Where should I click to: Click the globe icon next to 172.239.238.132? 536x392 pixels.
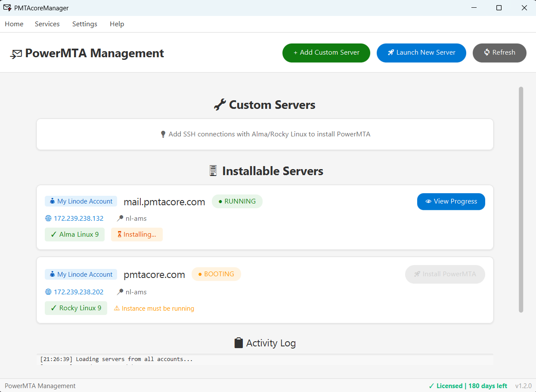point(47,218)
